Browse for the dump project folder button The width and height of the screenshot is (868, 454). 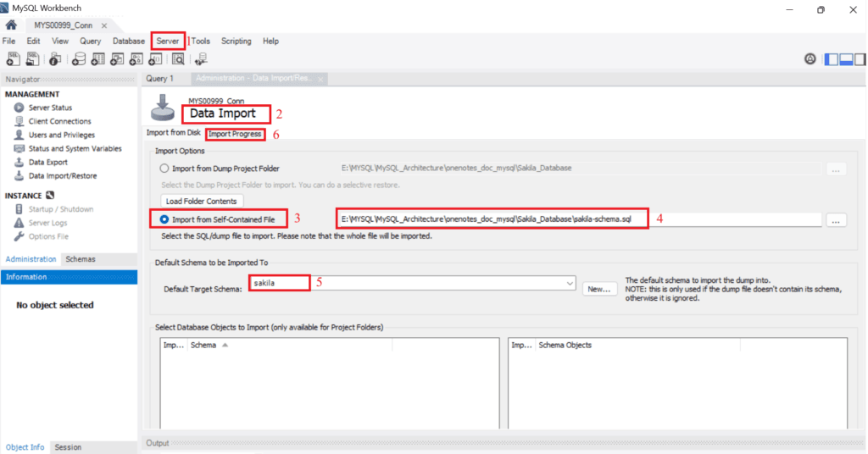coord(835,169)
